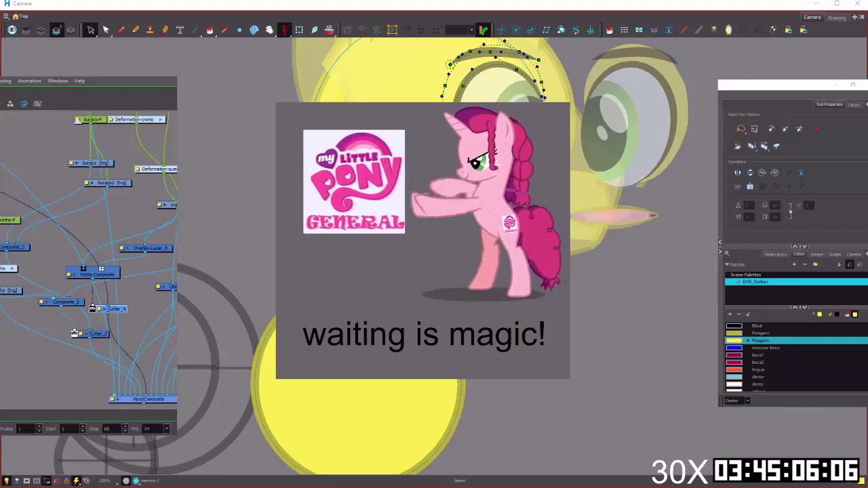868x488 pixels.
Task: Open the Animation menu
Action: 29,81
